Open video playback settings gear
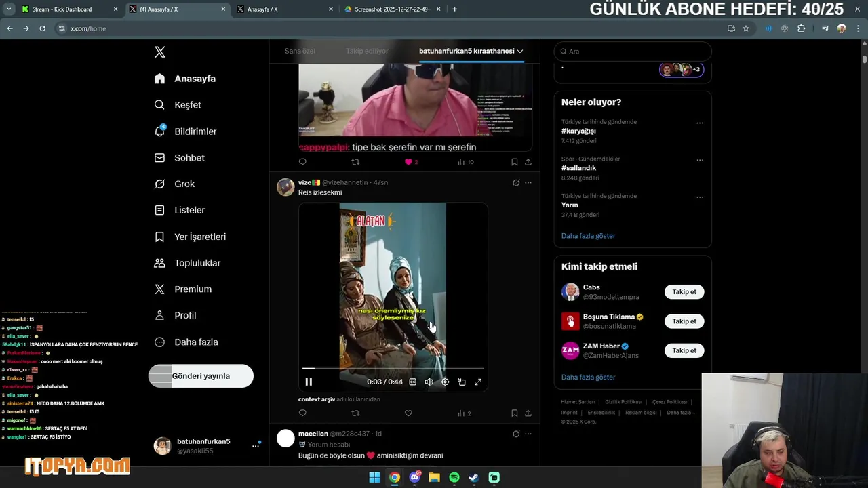868x488 pixels. pos(446,382)
